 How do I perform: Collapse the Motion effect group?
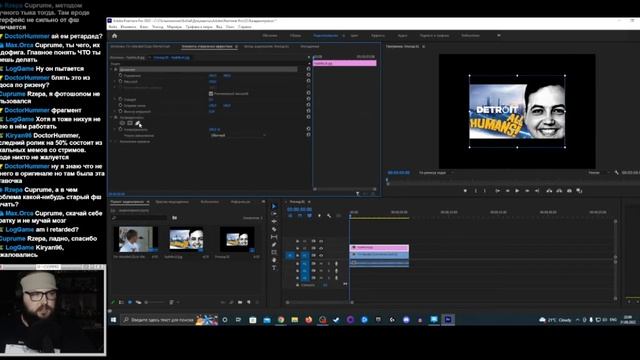click(x=111, y=69)
